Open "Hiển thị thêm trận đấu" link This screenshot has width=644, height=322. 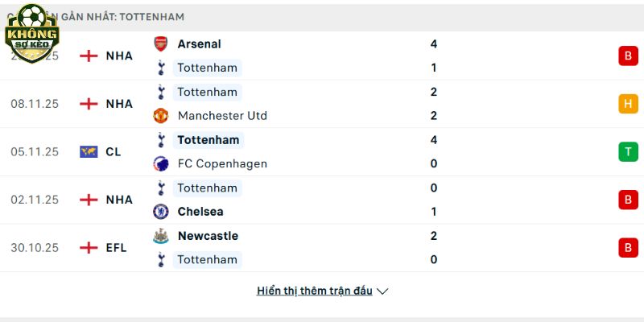(315, 291)
